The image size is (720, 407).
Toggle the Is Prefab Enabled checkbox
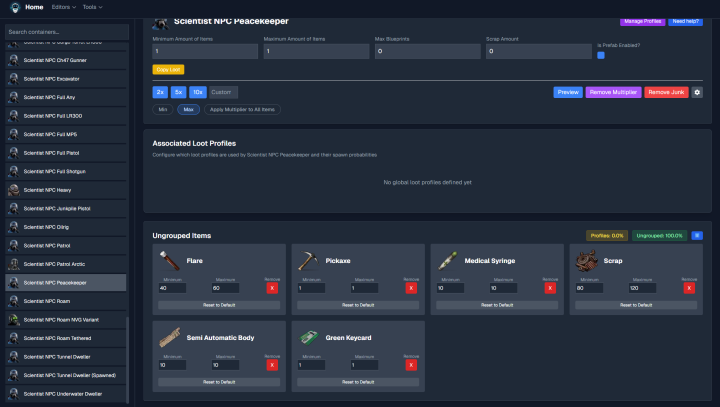(601, 56)
